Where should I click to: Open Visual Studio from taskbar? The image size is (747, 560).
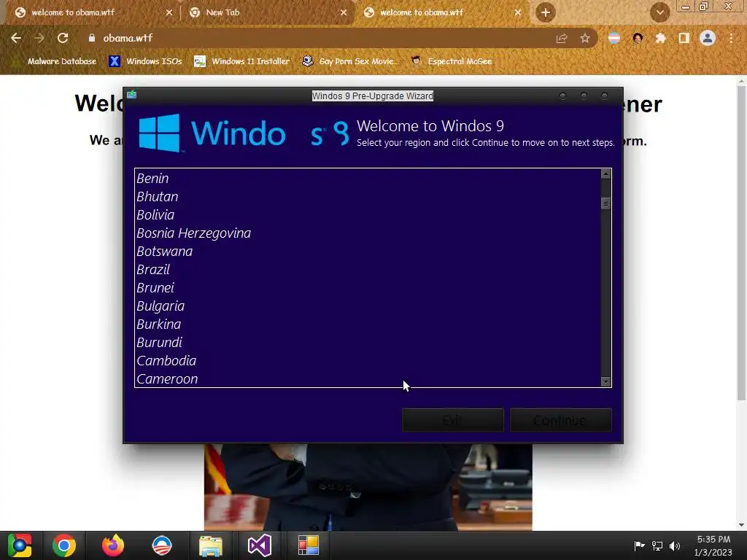tap(259, 545)
